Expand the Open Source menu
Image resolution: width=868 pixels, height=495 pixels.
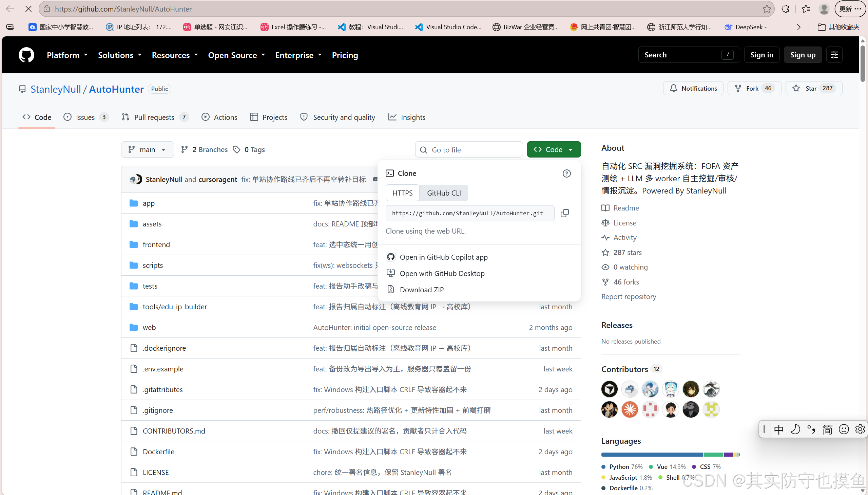236,55
